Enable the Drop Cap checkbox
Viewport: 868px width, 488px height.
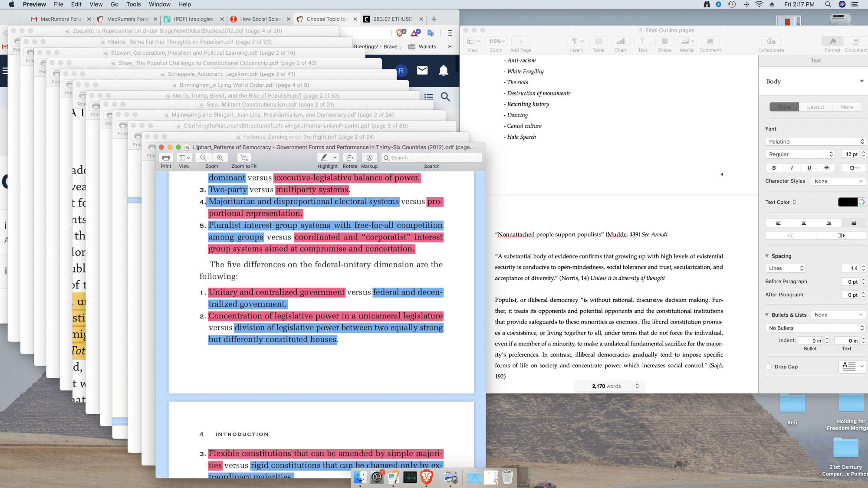click(769, 367)
